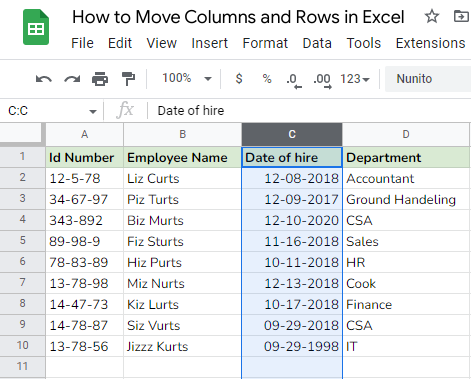Open the Extensions menu
The height and width of the screenshot is (379, 471).
pyautogui.click(x=430, y=43)
